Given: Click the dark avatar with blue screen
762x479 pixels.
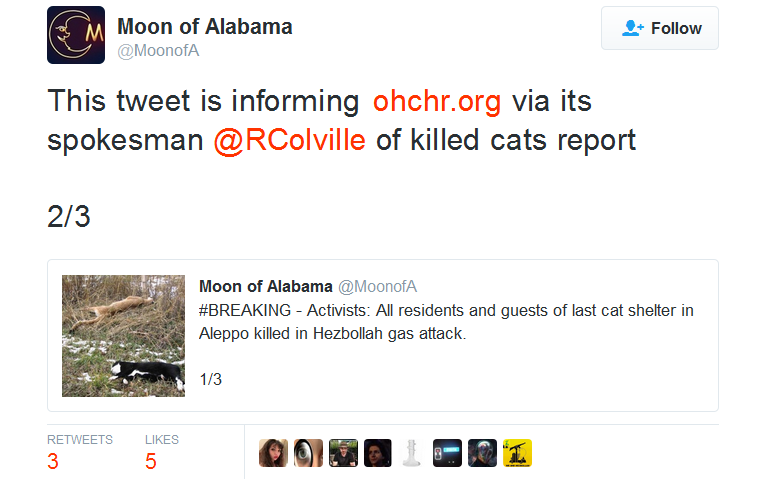Looking at the screenshot, I should coord(448,453).
